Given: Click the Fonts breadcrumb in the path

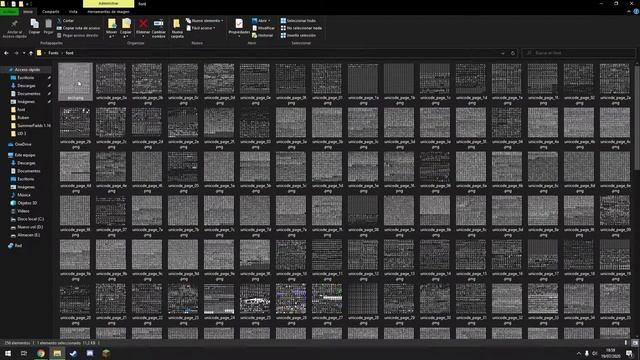Looking at the screenshot, I should pyautogui.click(x=53, y=53).
